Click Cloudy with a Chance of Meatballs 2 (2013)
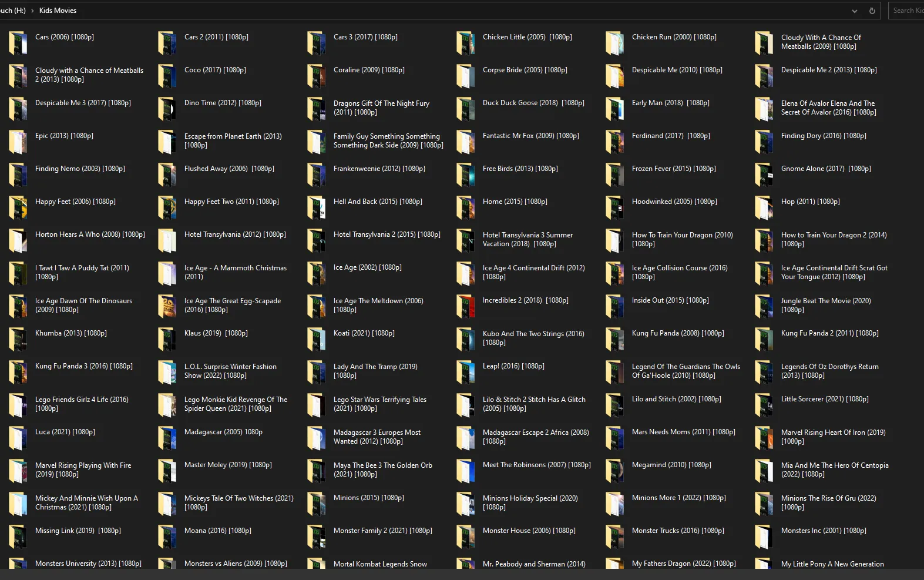 [x=89, y=75]
